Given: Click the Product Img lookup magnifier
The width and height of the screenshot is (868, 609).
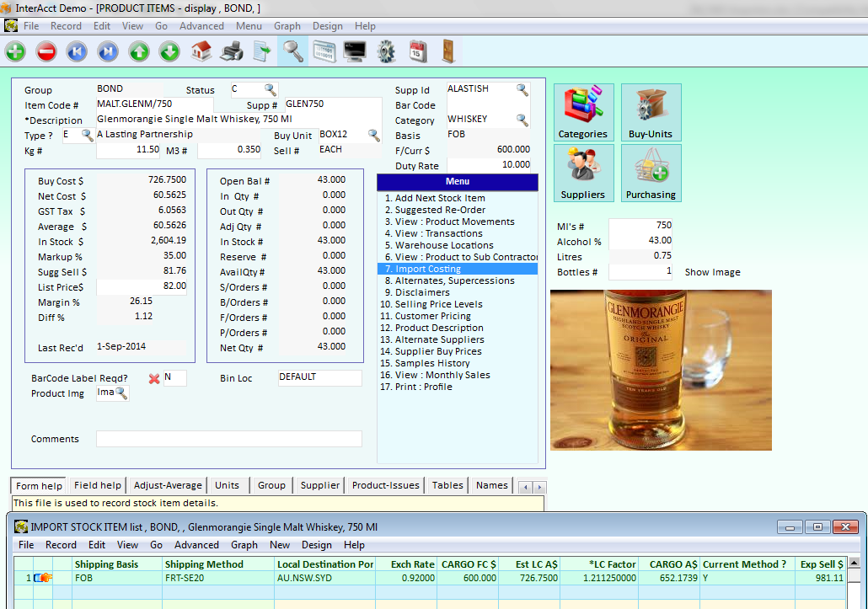Looking at the screenshot, I should tap(121, 393).
